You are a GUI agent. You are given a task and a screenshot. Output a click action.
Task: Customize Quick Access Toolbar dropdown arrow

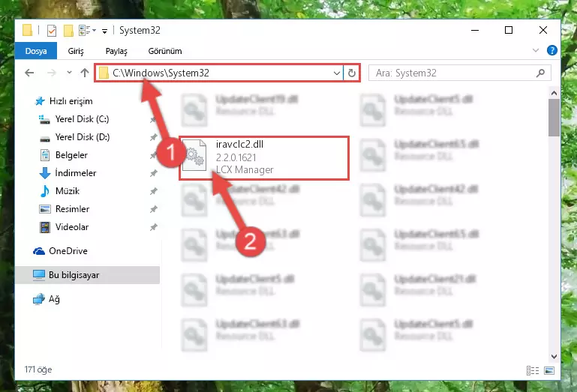tap(104, 31)
